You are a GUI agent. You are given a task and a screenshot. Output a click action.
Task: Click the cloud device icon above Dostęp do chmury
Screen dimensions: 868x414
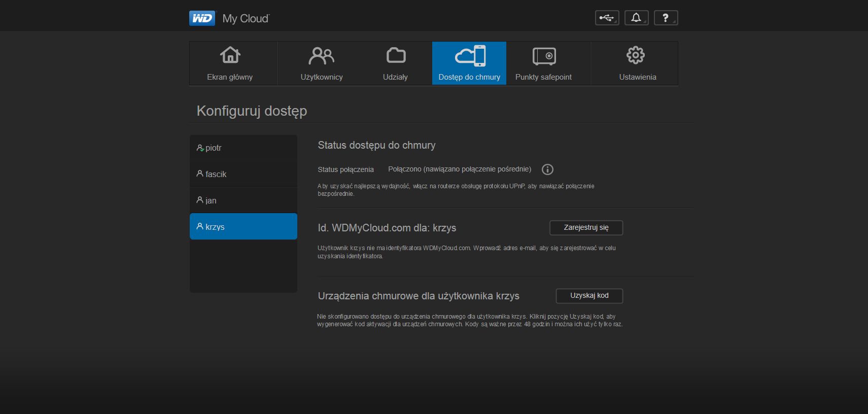click(470, 56)
